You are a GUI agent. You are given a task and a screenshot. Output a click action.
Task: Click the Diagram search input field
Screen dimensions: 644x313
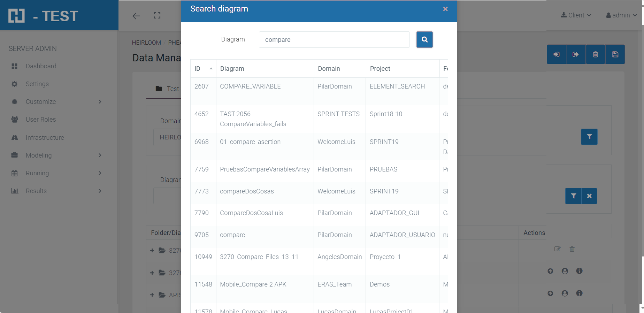pos(334,40)
